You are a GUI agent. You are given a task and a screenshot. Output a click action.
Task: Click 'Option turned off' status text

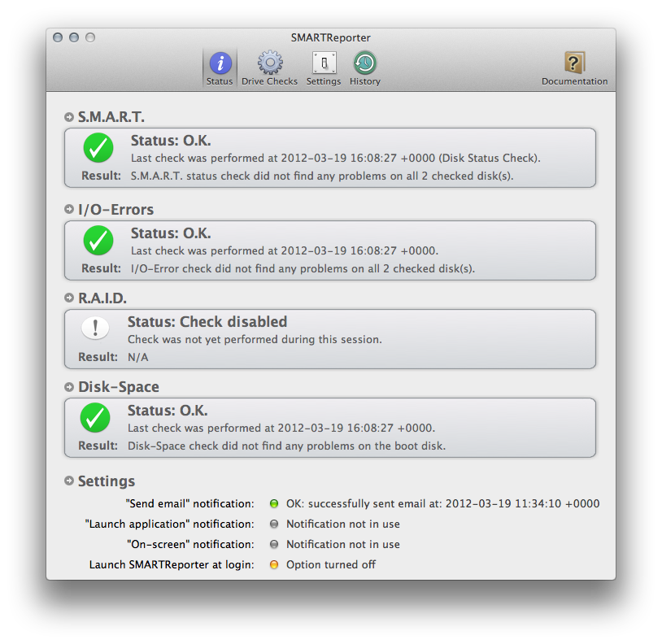point(331,564)
